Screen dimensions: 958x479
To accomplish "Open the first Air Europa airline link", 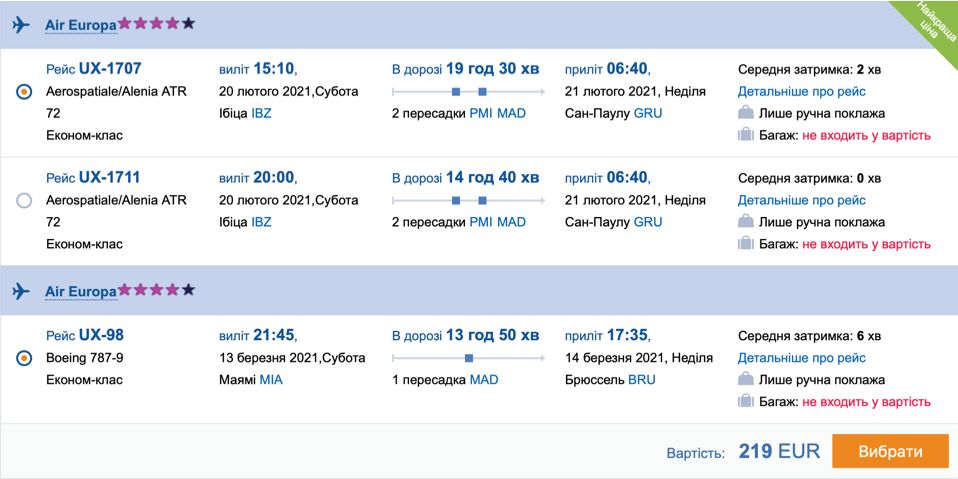I will coord(80,25).
